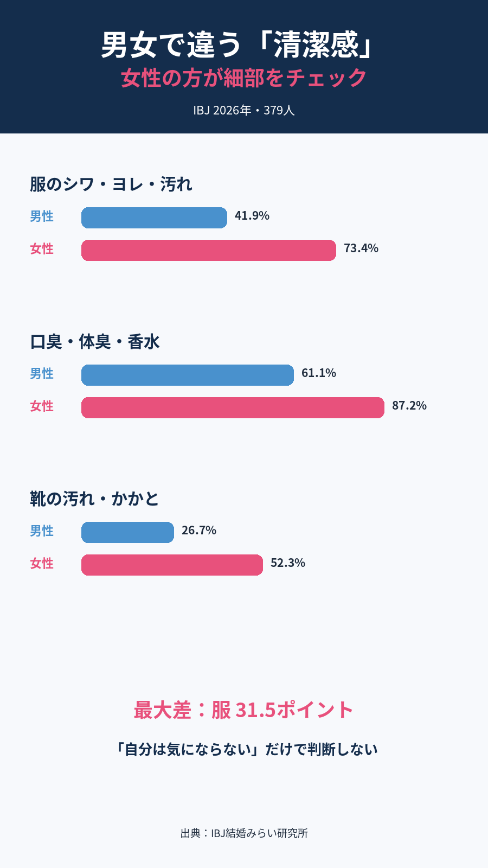The width and height of the screenshot is (488, 868).
Task: Click the 女性 label in the odor section
Action: click(42, 406)
